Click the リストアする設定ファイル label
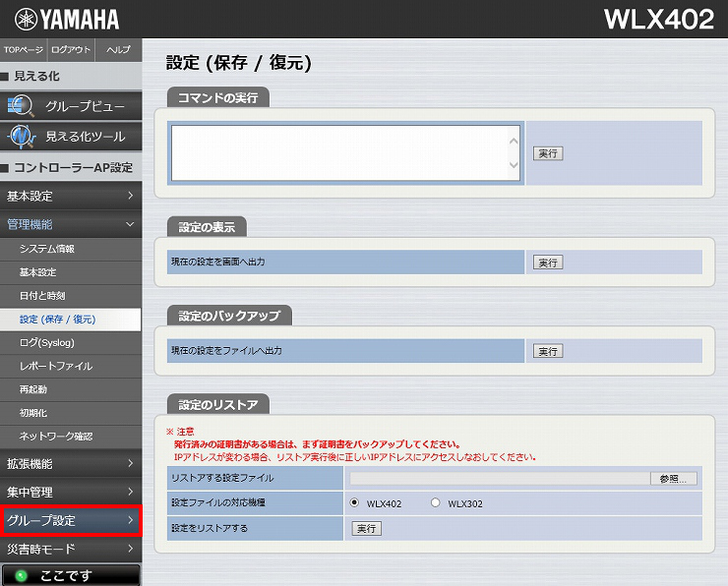This screenshot has width=728, height=586. (x=222, y=478)
